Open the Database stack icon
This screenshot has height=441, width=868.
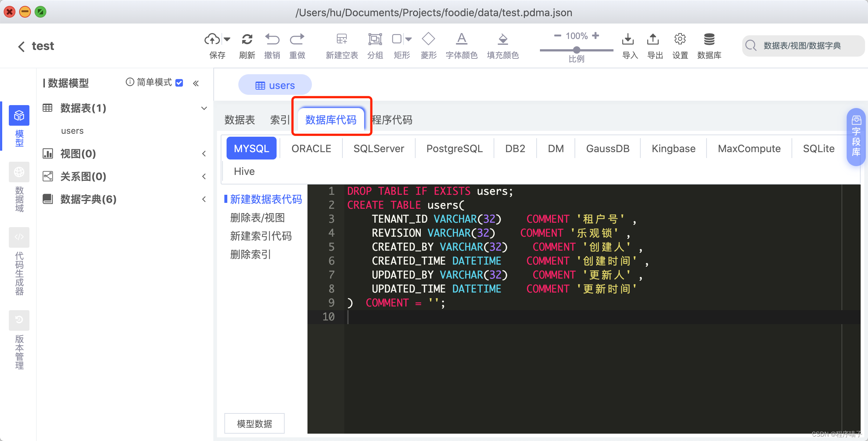point(709,39)
